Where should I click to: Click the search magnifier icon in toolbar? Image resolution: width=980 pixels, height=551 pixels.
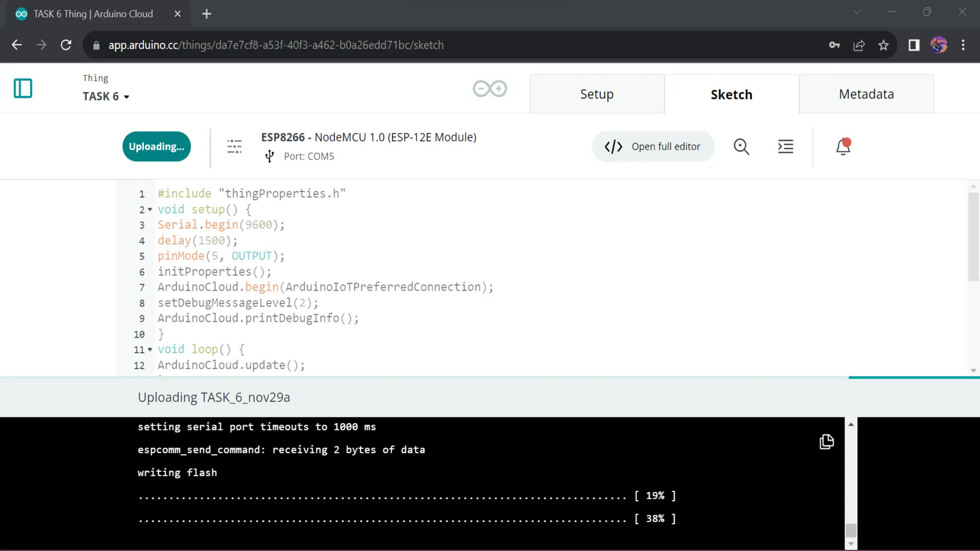(x=741, y=146)
